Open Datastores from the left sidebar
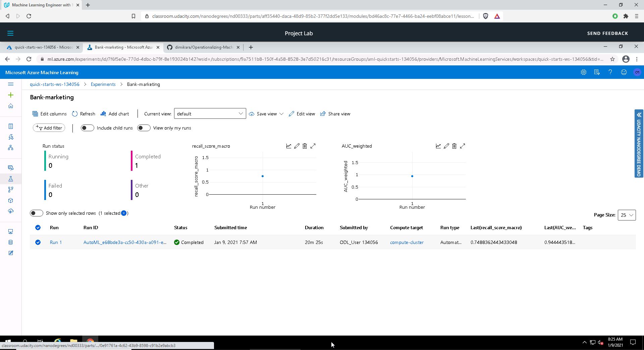 pos(11,242)
